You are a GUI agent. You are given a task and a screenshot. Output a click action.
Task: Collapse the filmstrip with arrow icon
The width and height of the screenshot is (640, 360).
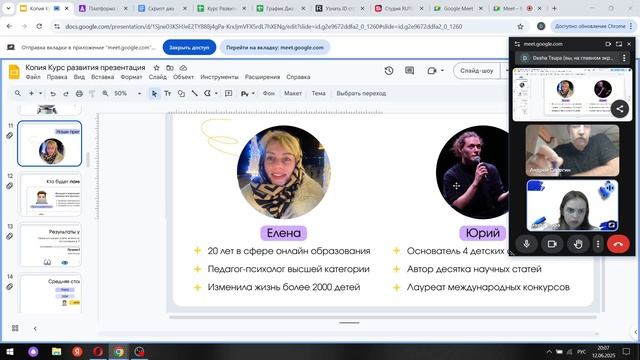coord(35,328)
